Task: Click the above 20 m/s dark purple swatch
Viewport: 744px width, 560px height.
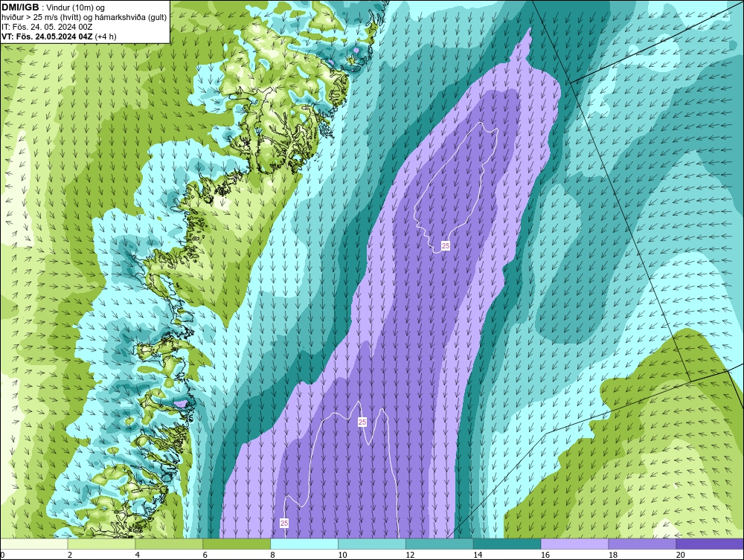Action: tap(710, 544)
